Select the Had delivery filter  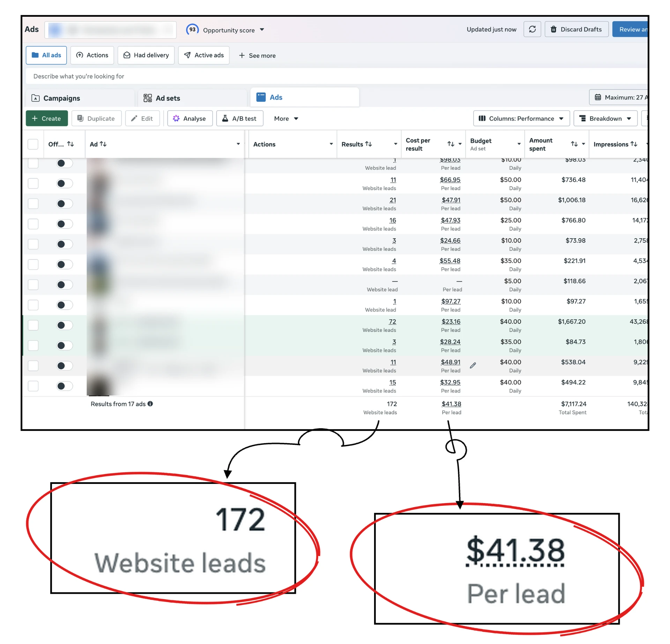[146, 55]
